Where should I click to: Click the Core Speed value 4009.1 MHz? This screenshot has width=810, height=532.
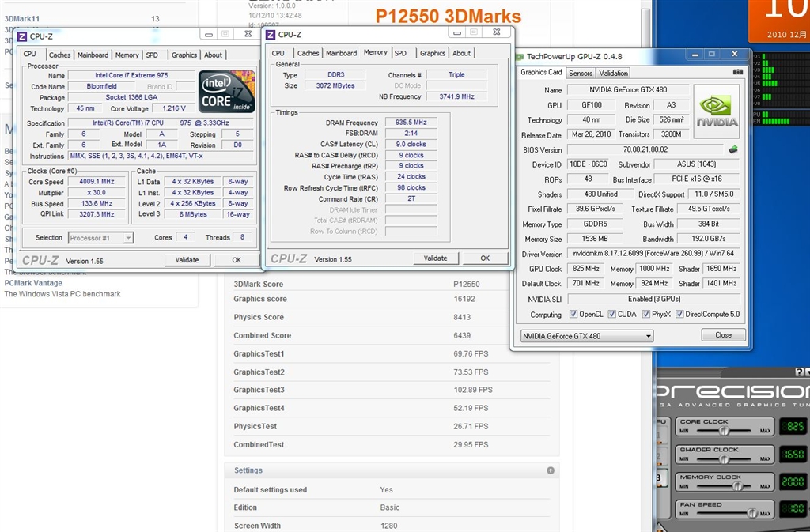point(97,182)
